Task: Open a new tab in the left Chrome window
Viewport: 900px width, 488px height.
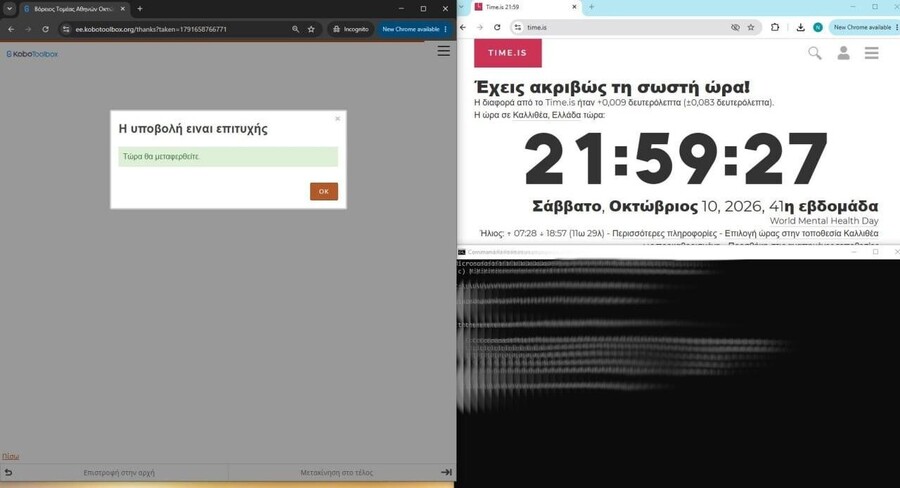Action: tap(139, 9)
